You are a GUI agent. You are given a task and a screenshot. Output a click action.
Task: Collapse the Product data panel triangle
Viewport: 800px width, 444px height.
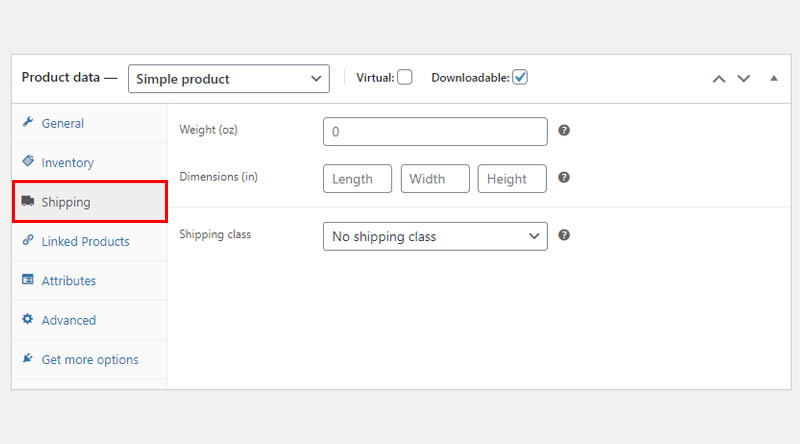click(774, 79)
